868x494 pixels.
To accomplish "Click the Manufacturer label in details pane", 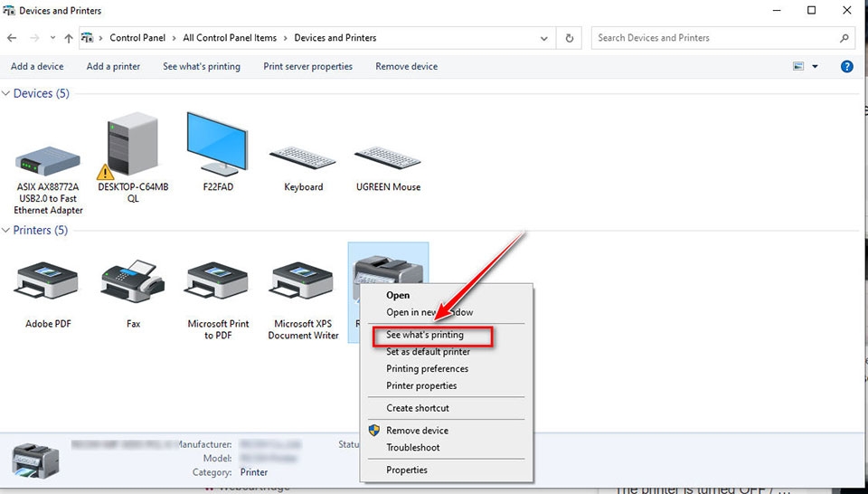I will (x=204, y=444).
